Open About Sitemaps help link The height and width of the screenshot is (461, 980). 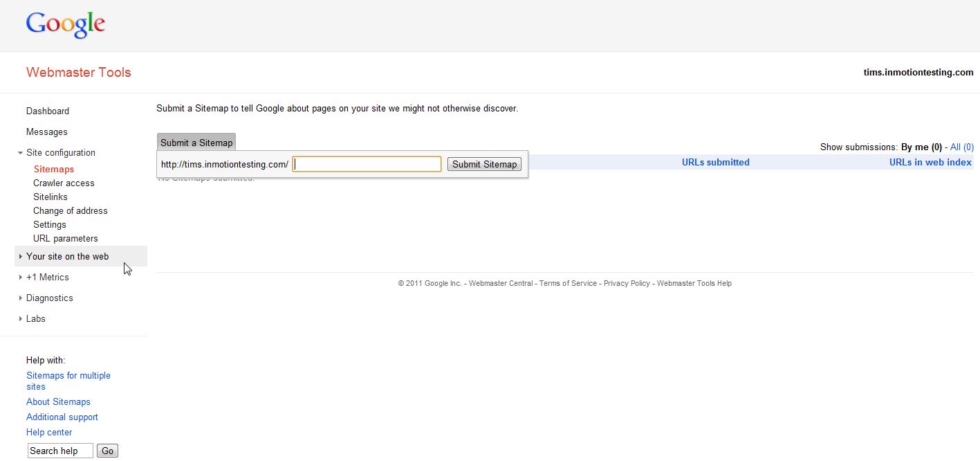point(58,402)
